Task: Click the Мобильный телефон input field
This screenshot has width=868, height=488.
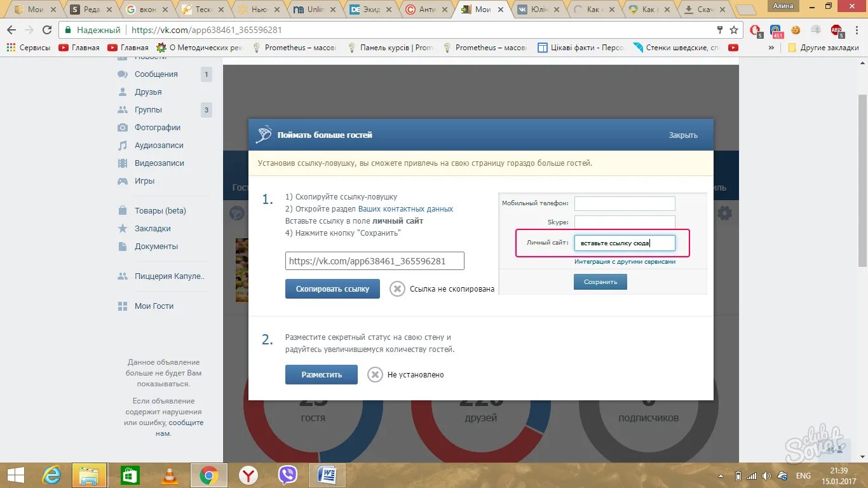Action: click(x=625, y=203)
